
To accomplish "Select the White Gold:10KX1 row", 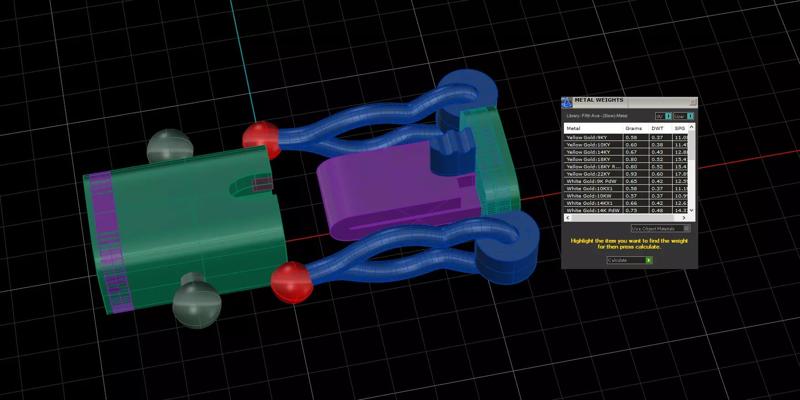I will click(x=627, y=189).
